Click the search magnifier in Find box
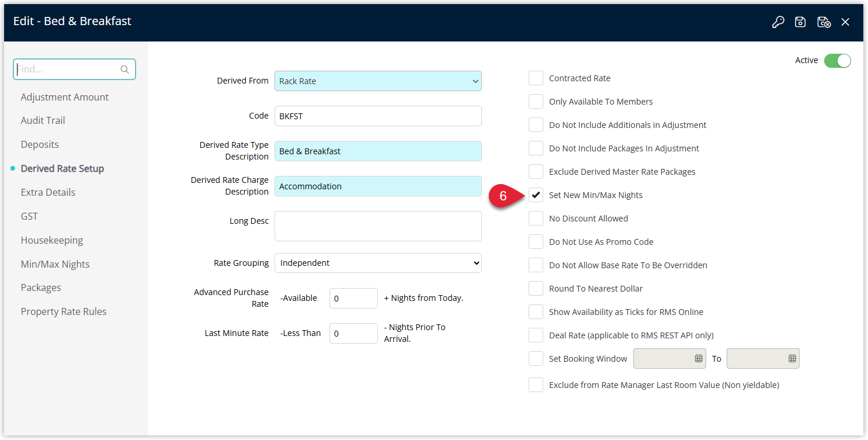This screenshot has height=440, width=868. [124, 69]
